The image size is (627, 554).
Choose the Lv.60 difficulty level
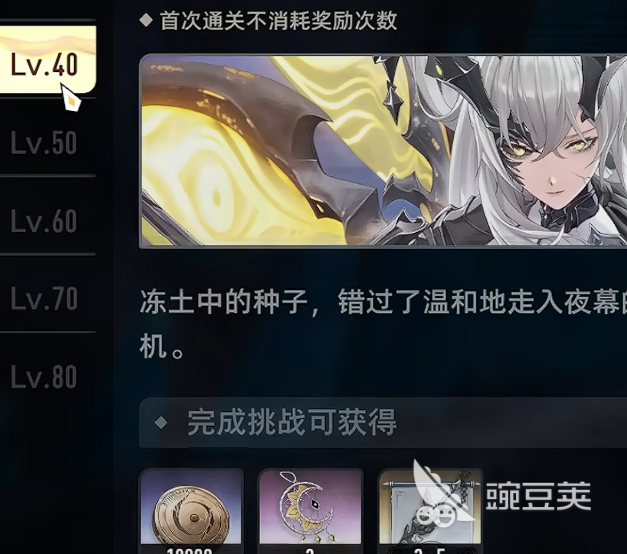tap(47, 221)
